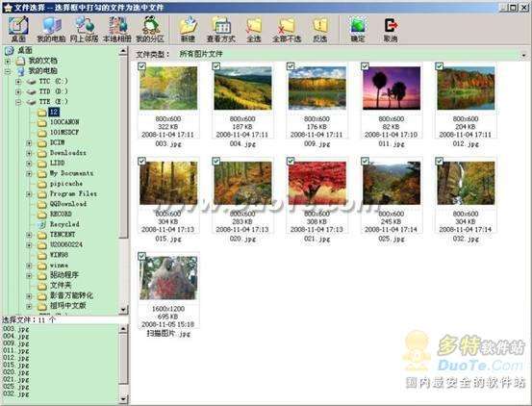This screenshot has height=406, width=532.
Task: Open 我的电脑 from the toolbar
Action: [51, 30]
